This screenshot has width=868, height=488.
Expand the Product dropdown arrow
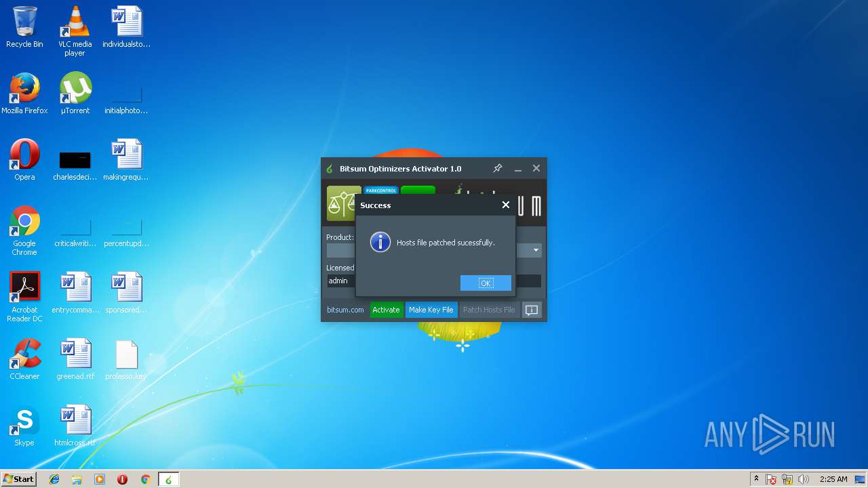coord(536,250)
